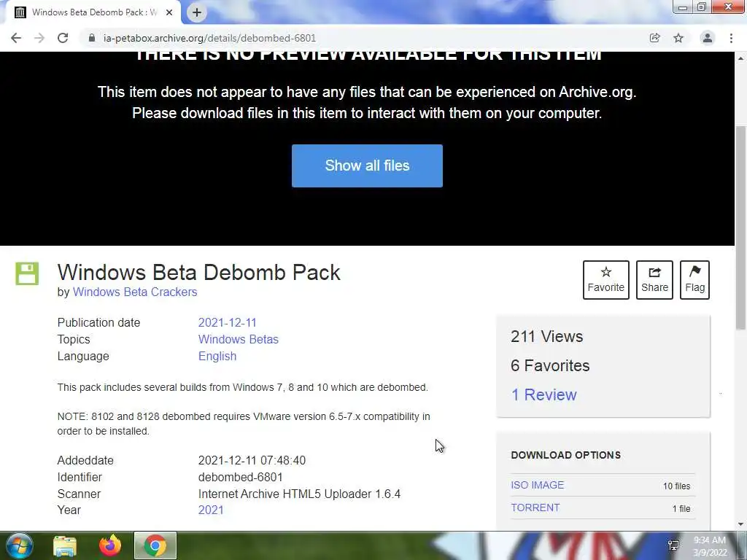Click the Addeddate value 2021-12-11 07:48:40

(252, 461)
